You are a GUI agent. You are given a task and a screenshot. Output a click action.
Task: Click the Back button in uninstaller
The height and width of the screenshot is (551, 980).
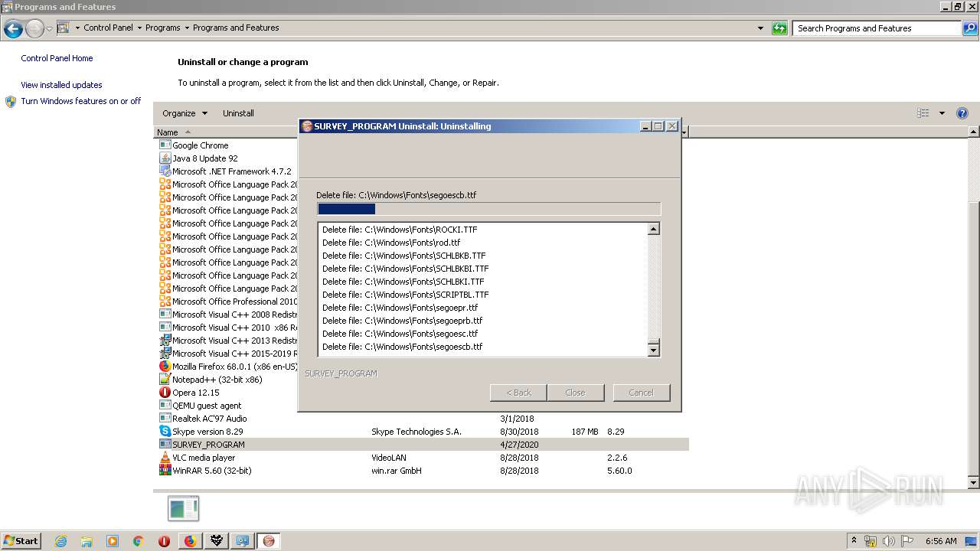tap(518, 393)
